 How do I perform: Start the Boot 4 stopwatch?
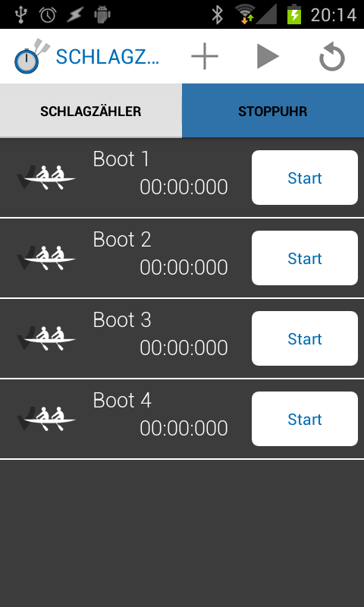pyautogui.click(x=305, y=420)
